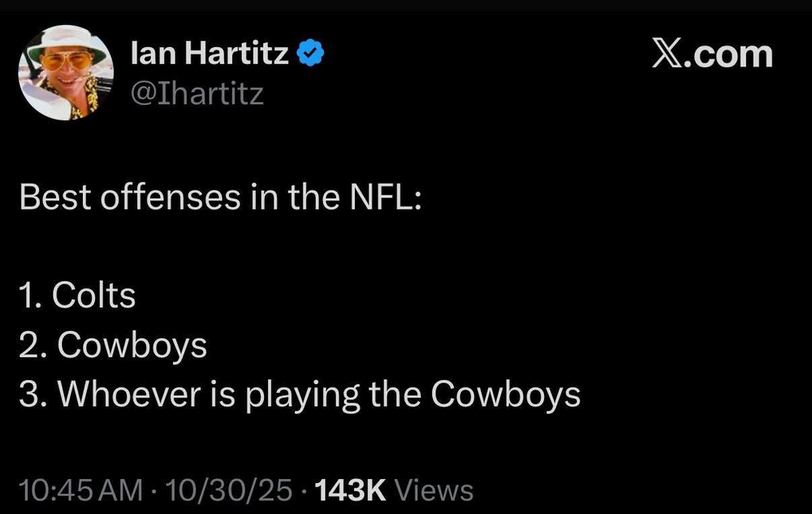Click the blue verified checkmark badge
This screenshot has width=812, height=514.
coord(310,55)
